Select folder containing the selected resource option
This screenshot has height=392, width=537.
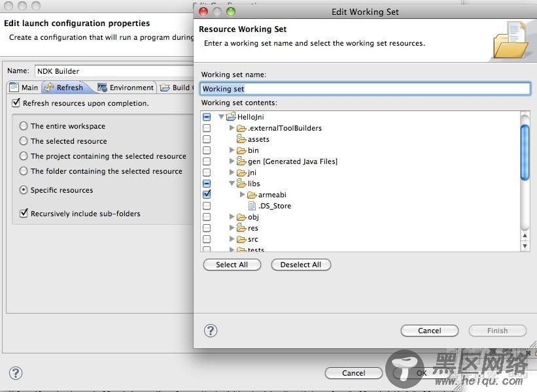pos(24,171)
